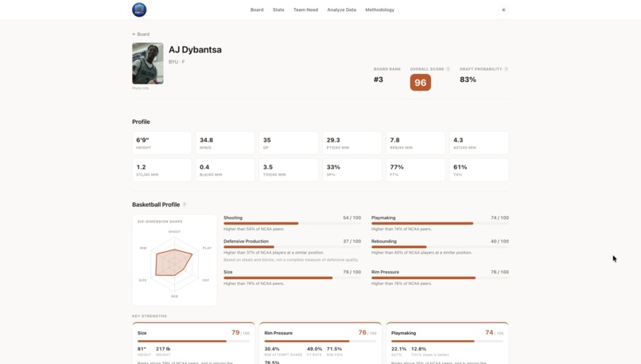Click the 77% free throw percentage card
Screen dimensions: 641x364
point(415,170)
